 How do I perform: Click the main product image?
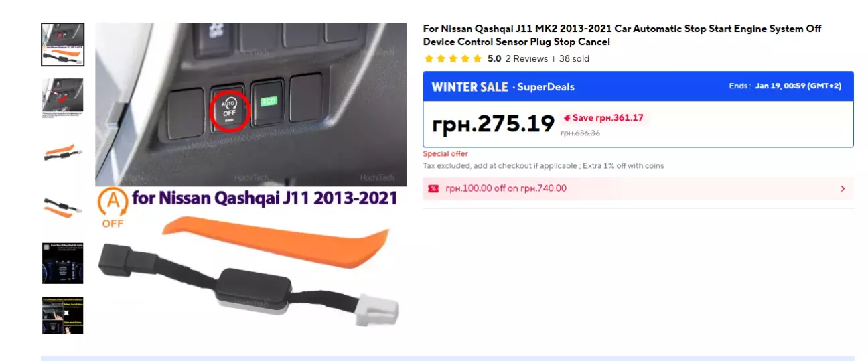(251, 179)
